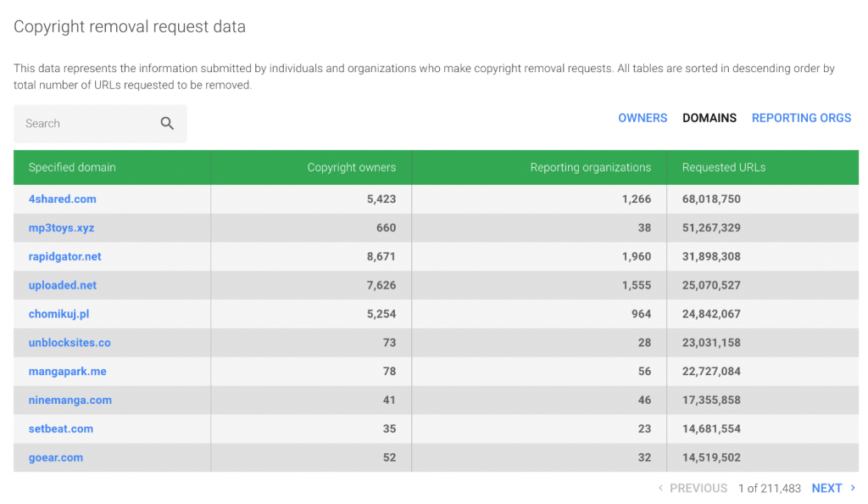Screen dimensions: 868x504
Task: Click the search magnifier icon
Action: tap(167, 123)
